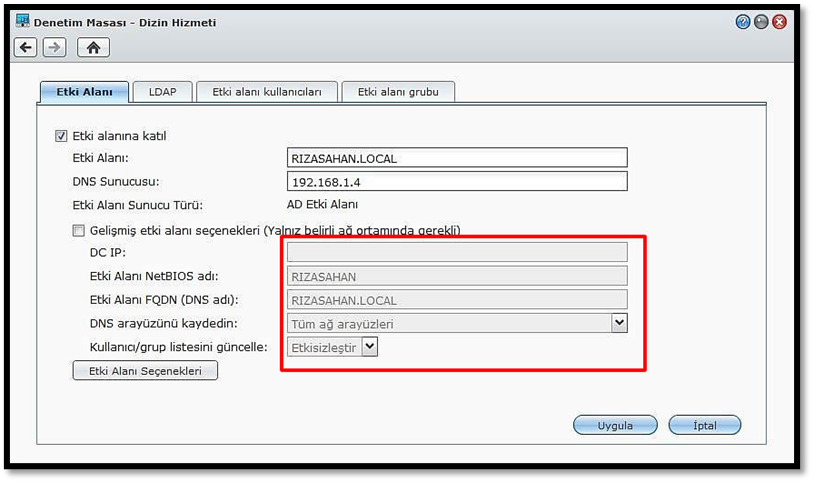The image size is (813, 482).
Task: Click the 'Etki Alanı' domain name field
Action: point(457,158)
